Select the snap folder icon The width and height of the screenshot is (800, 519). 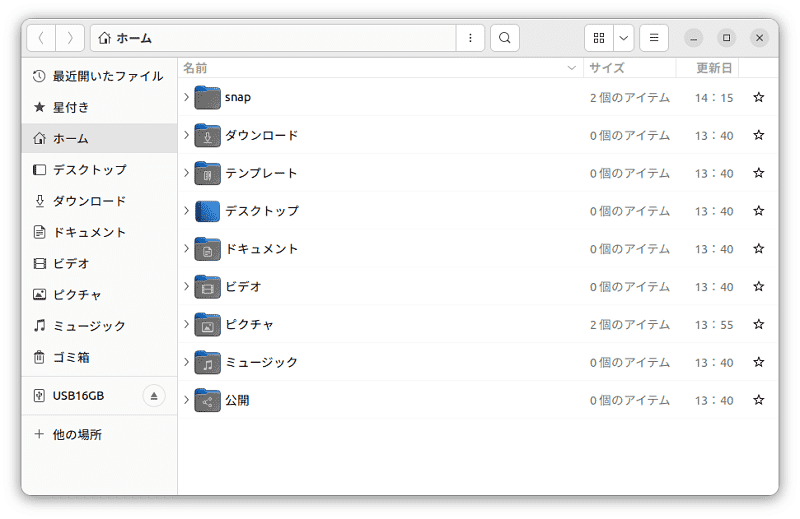[208, 97]
